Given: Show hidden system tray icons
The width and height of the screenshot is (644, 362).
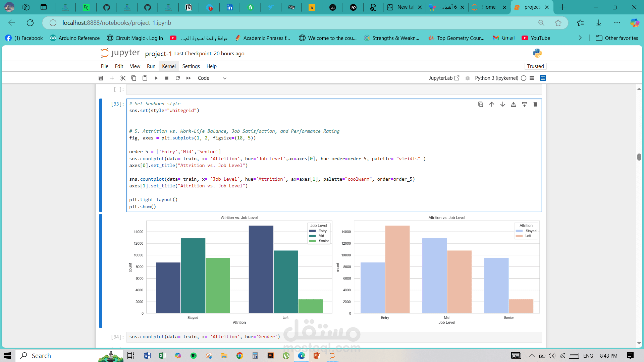Looking at the screenshot, I should (x=532, y=356).
